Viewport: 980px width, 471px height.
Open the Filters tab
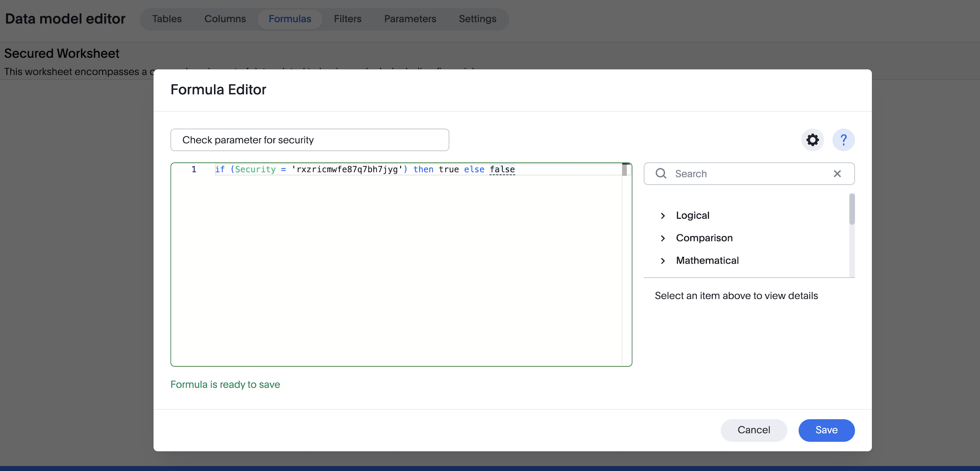[348, 19]
